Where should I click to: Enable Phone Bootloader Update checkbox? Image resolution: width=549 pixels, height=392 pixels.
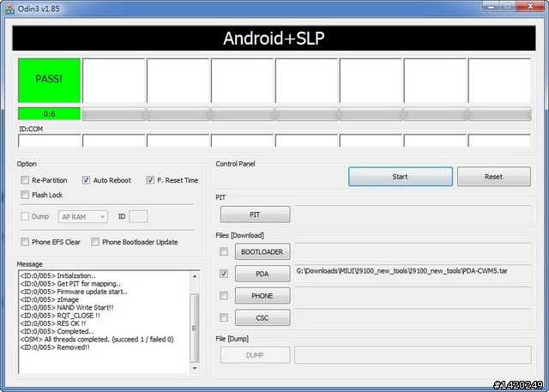click(95, 242)
